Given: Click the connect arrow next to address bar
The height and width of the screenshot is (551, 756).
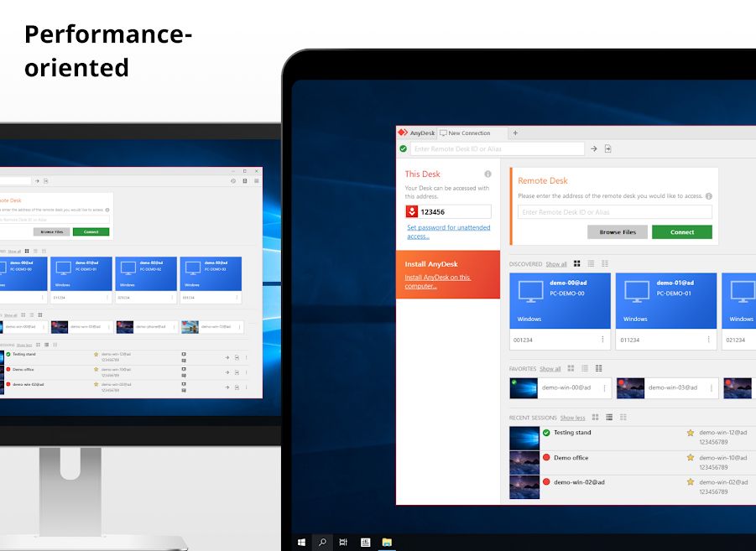Looking at the screenshot, I should 593,148.
